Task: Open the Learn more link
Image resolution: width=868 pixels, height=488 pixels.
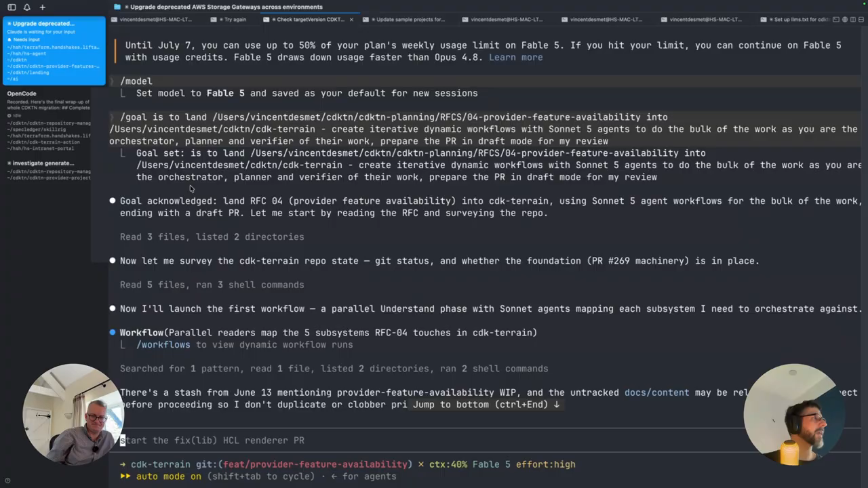Action: (x=515, y=58)
